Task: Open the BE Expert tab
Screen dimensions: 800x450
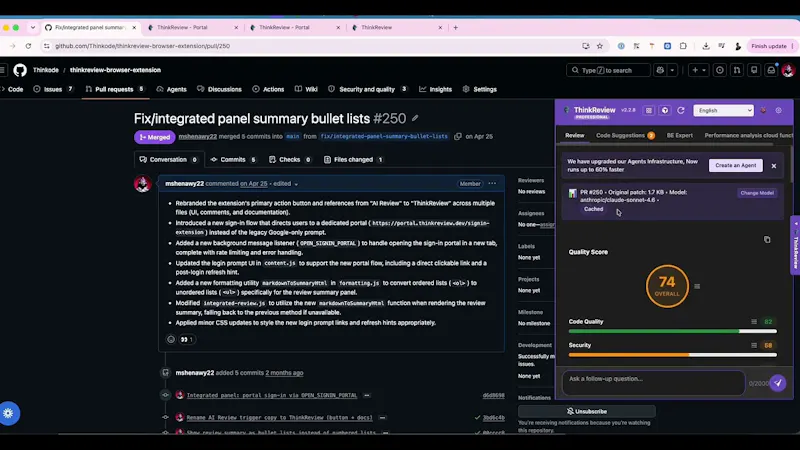Action: point(680,135)
